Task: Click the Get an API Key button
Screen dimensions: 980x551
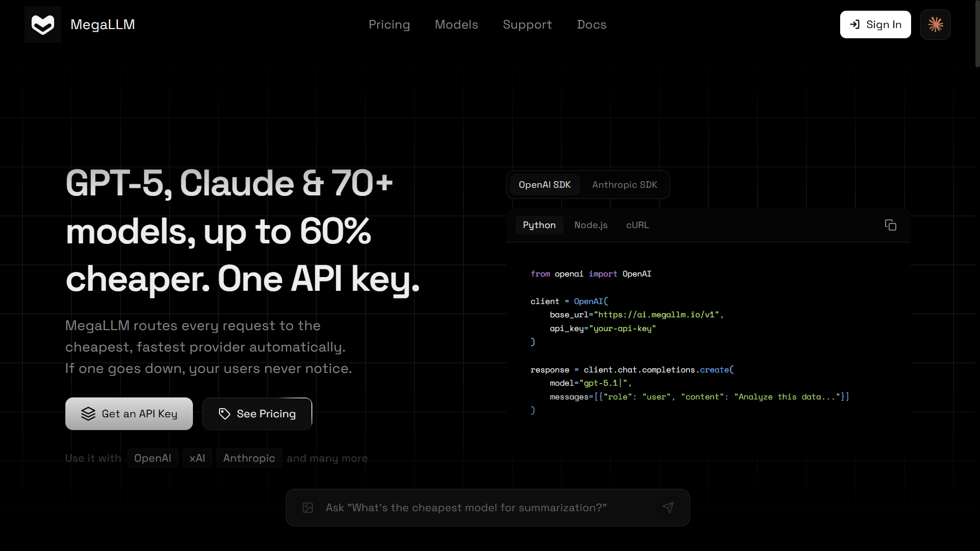Action: pyautogui.click(x=129, y=414)
